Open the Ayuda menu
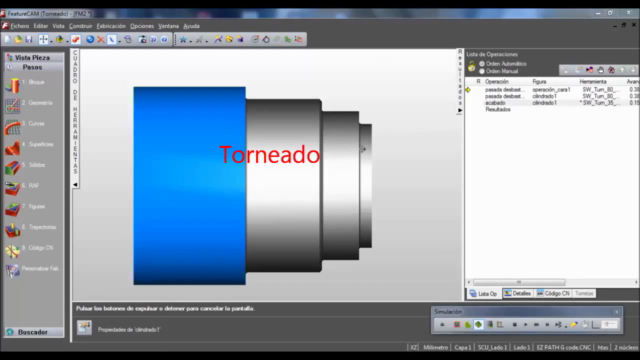This screenshot has width=640, height=360. click(191, 26)
